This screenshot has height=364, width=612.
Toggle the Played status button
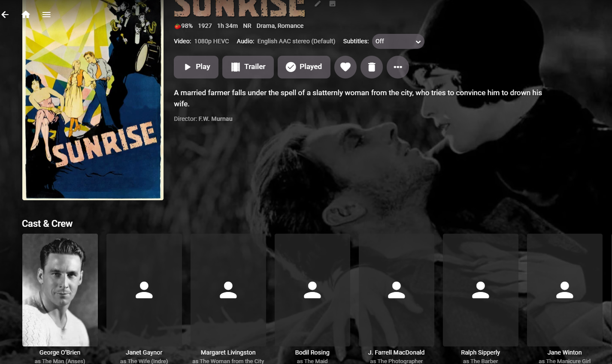click(x=304, y=67)
